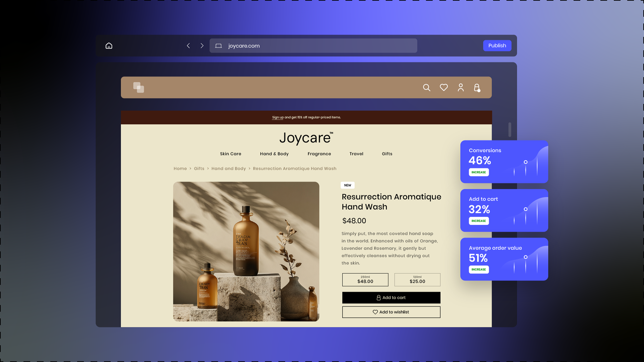Open the shopping bag icon

(477, 88)
